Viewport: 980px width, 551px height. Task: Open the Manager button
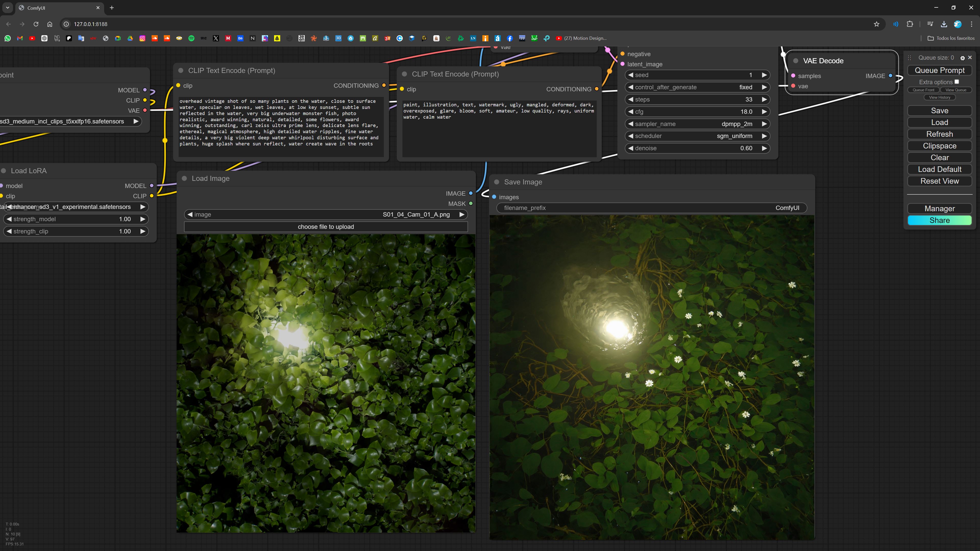click(939, 208)
